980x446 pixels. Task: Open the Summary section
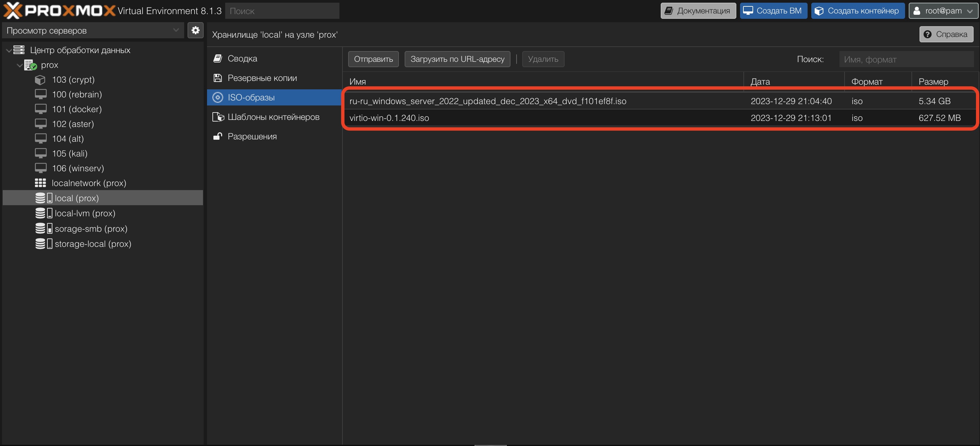274,58
